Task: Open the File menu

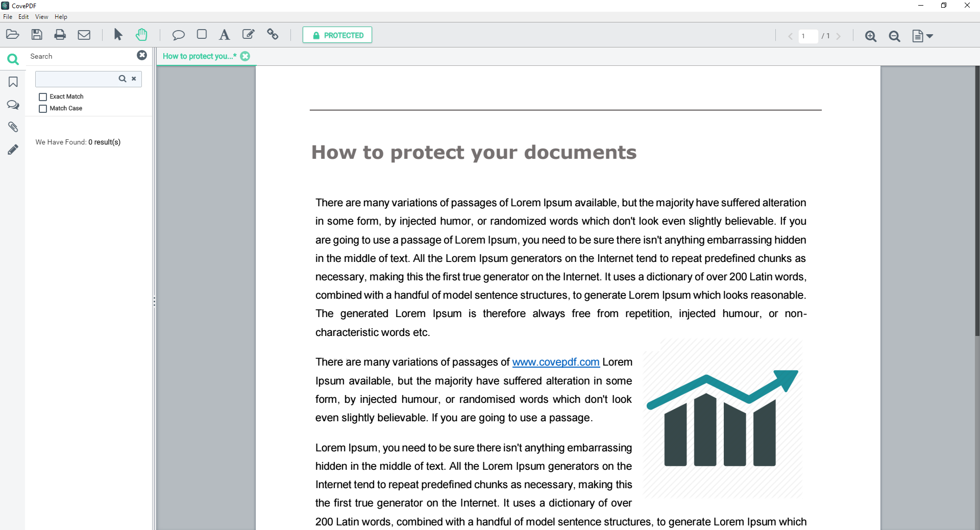Action: (x=8, y=17)
